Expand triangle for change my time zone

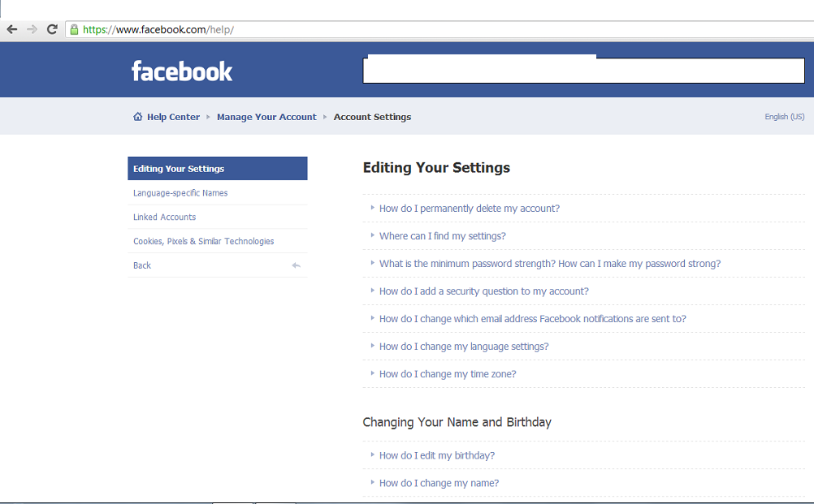[372, 373]
